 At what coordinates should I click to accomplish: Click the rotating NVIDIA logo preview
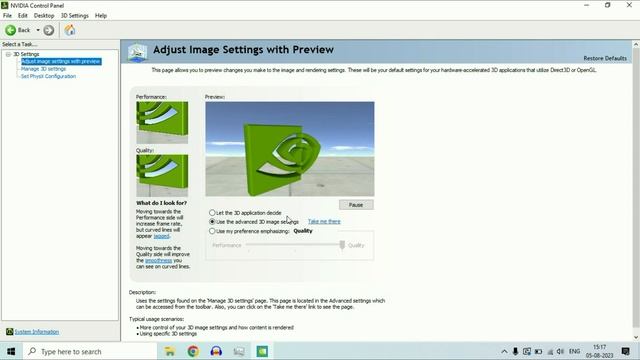290,149
